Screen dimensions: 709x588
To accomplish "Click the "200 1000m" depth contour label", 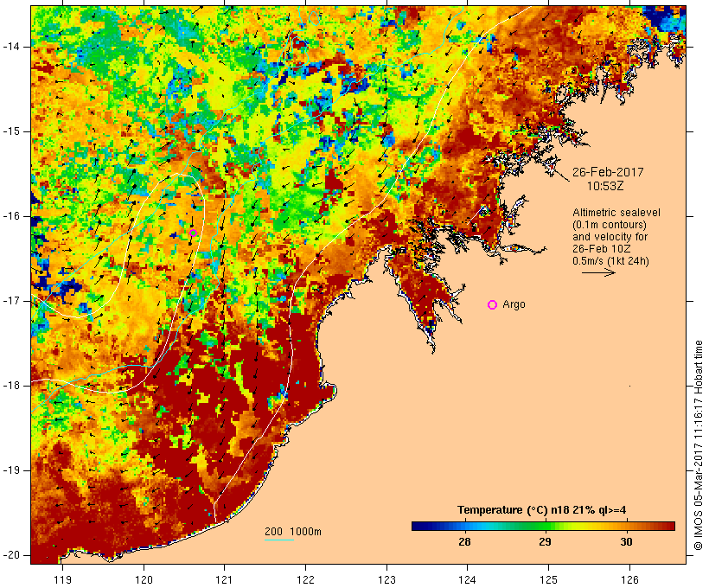I will pyautogui.click(x=293, y=532).
